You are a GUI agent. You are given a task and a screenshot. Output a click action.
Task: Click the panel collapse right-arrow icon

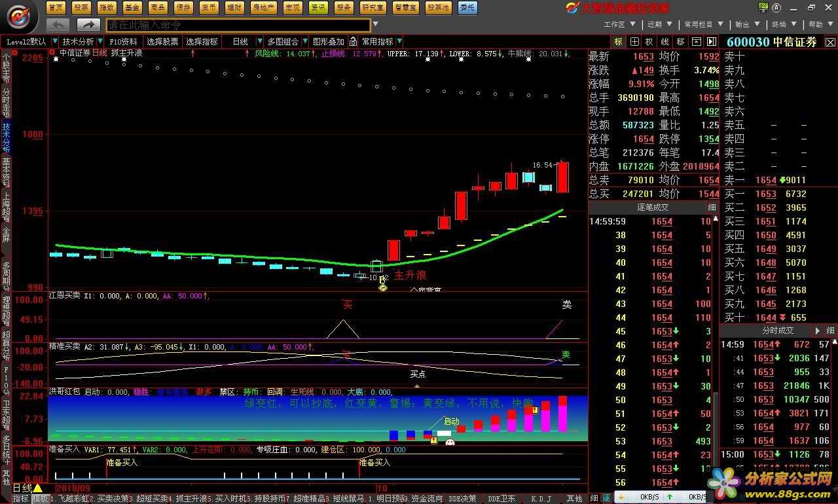point(710,41)
